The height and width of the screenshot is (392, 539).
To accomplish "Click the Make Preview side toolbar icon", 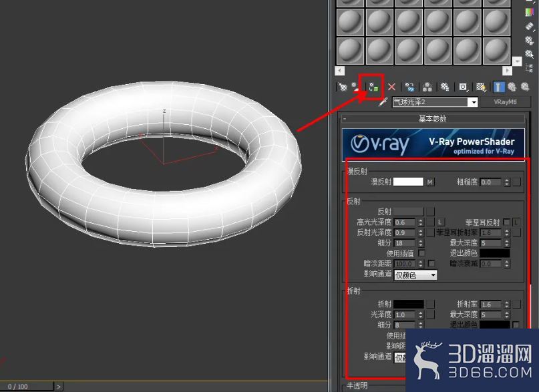I will (x=530, y=26).
